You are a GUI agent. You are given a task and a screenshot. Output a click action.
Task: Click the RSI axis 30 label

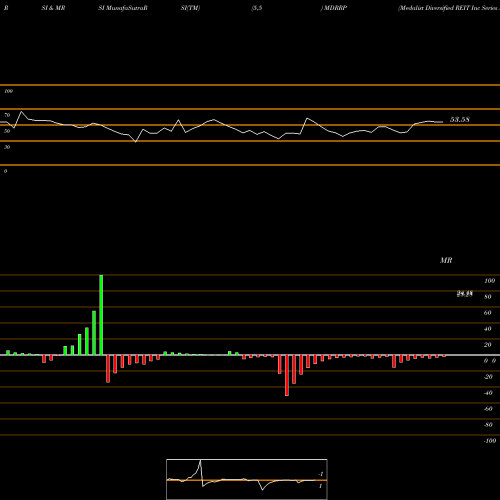click(x=7, y=147)
